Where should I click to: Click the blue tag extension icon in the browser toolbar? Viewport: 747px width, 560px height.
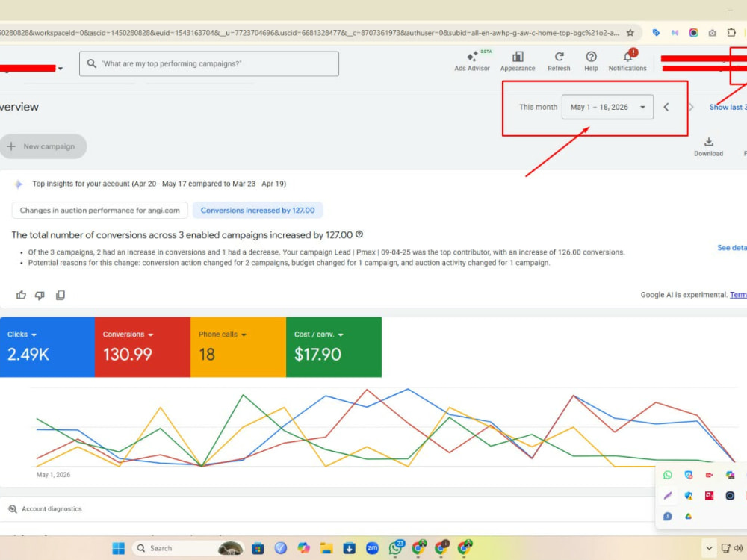[656, 33]
